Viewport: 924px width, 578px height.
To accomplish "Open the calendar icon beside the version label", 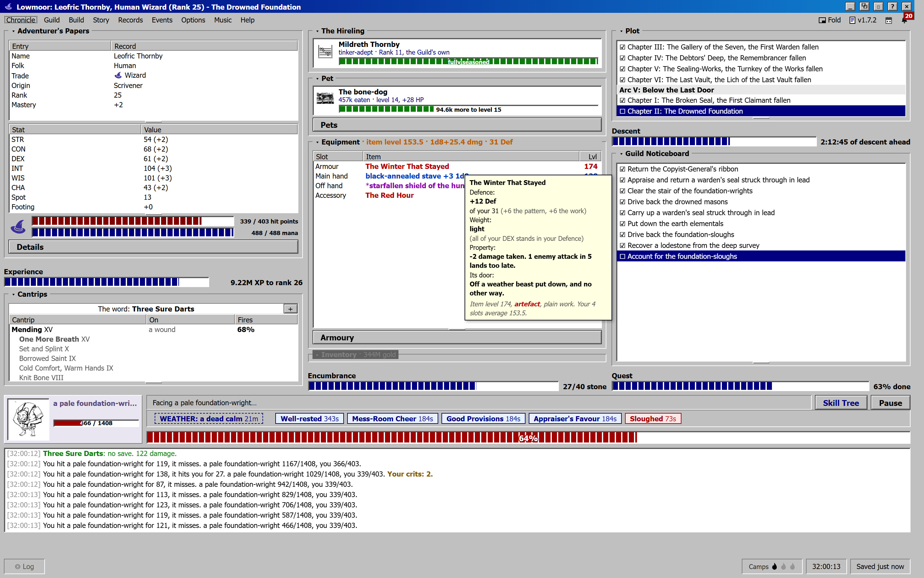I will point(888,20).
